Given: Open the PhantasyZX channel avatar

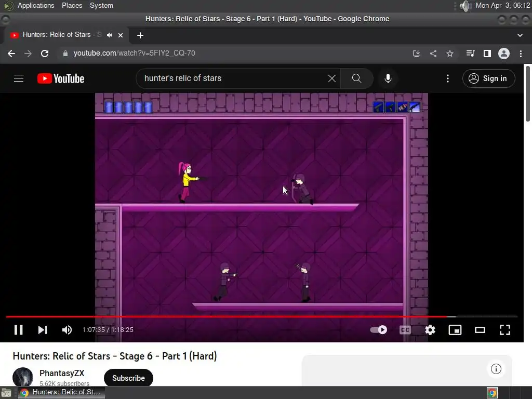Looking at the screenshot, I should pos(23,377).
